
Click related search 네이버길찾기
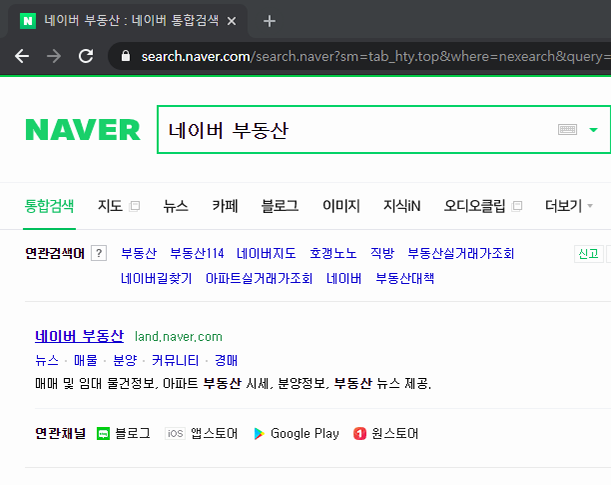[x=156, y=278]
